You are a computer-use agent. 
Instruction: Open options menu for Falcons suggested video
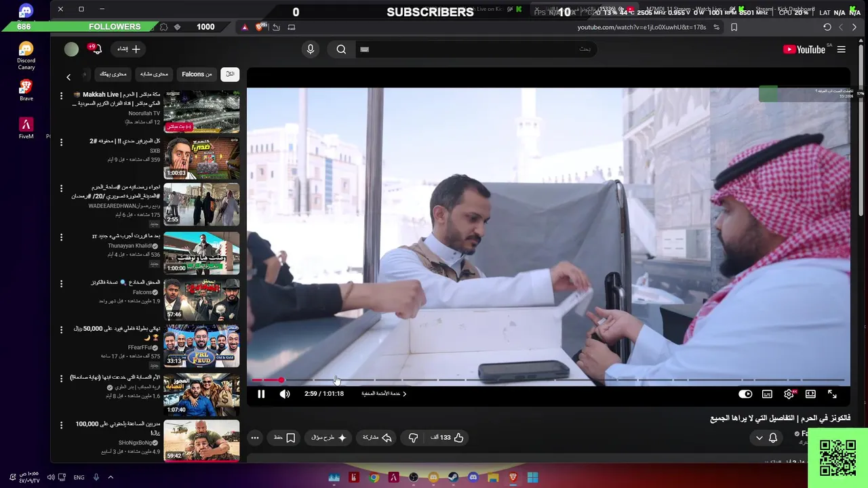(x=61, y=283)
